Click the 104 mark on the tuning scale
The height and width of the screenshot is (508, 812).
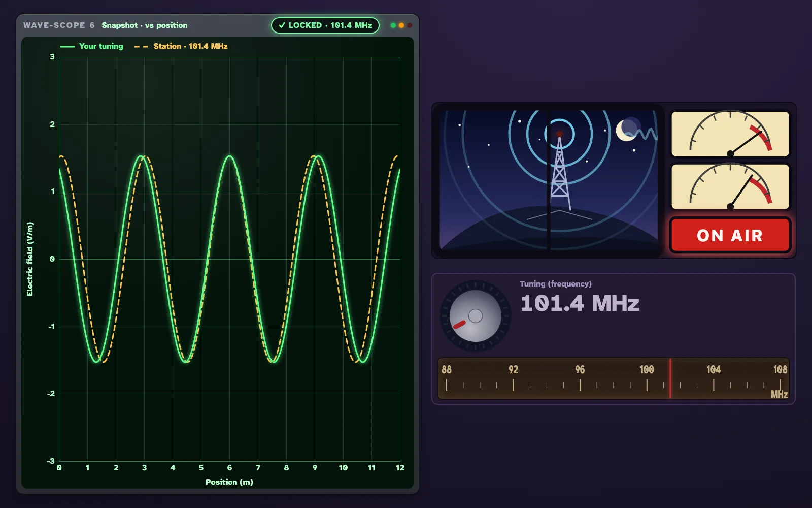(x=714, y=370)
